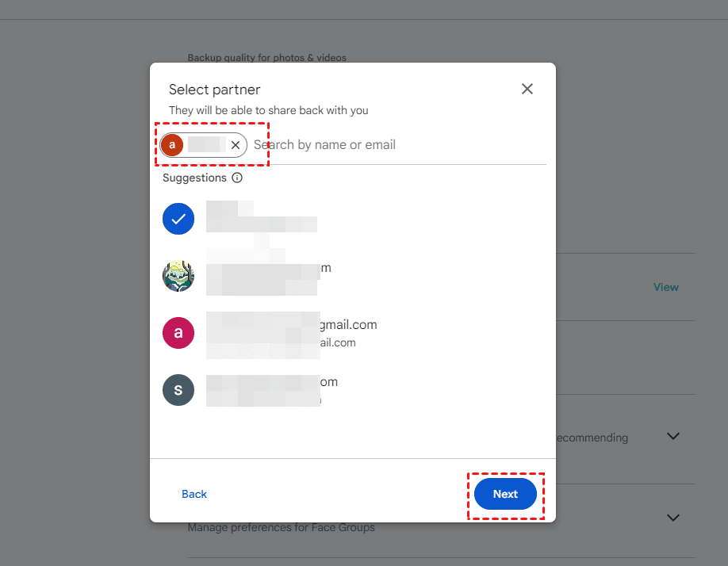Screen dimensions: 728x566
Task: Select the contact with landscape avatar
Action: pyautogui.click(x=178, y=276)
